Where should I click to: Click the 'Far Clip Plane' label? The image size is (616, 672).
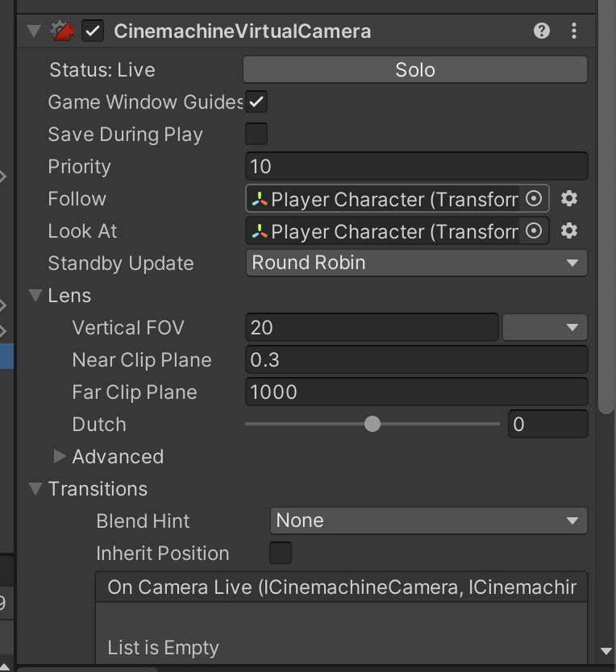tap(135, 392)
